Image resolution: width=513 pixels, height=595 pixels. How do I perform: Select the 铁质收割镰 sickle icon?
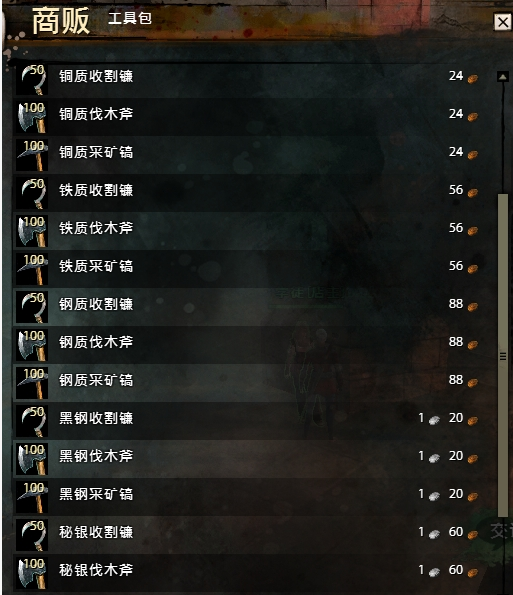click(x=32, y=193)
